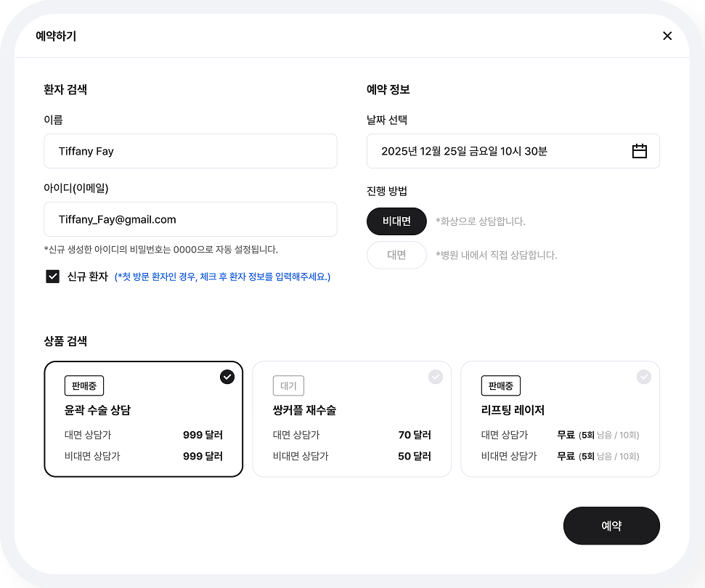705x588 pixels.
Task: Switch to the 대면 consultation option
Action: tap(396, 255)
